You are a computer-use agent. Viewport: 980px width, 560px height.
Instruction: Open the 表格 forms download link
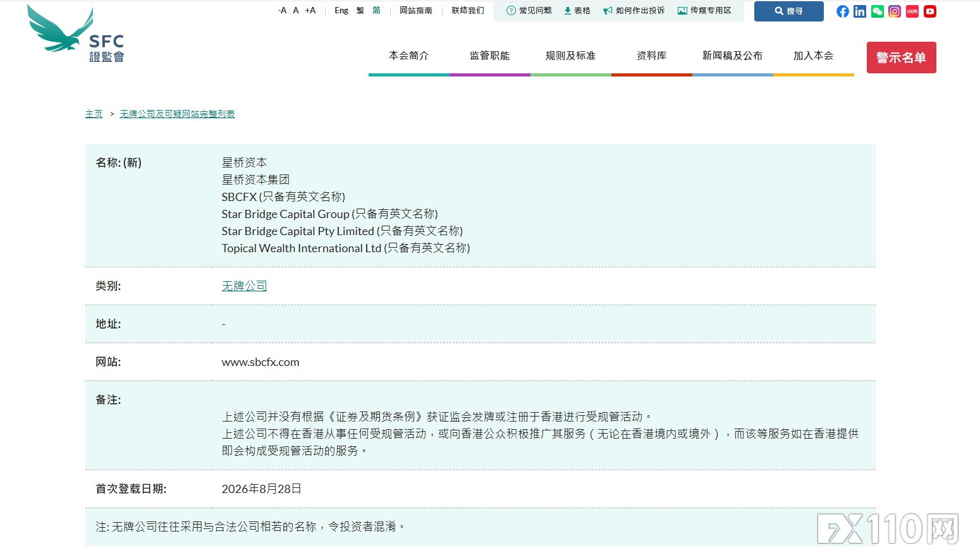coord(577,11)
